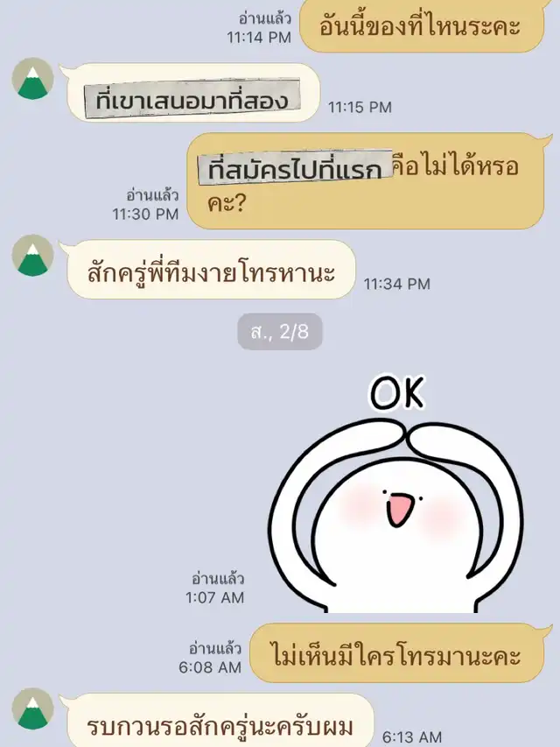Select the message ไม่เห็นมีใครโทรมานะคะ

(397, 653)
